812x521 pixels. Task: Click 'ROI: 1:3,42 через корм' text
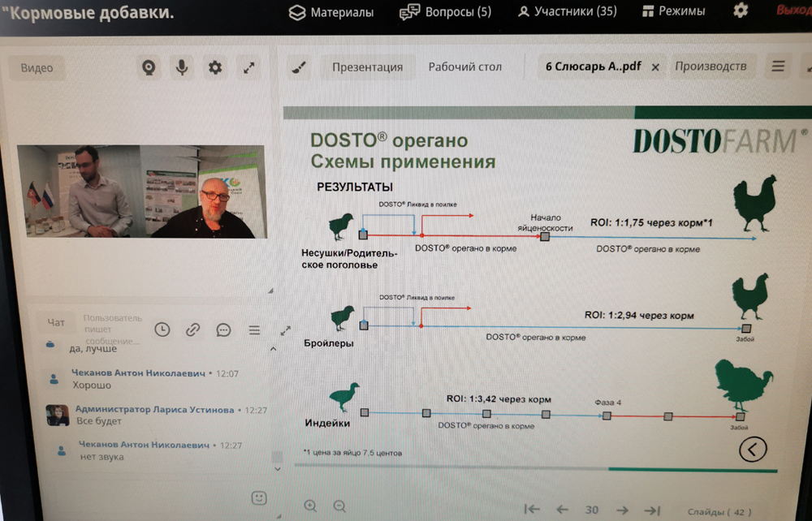[x=499, y=399]
